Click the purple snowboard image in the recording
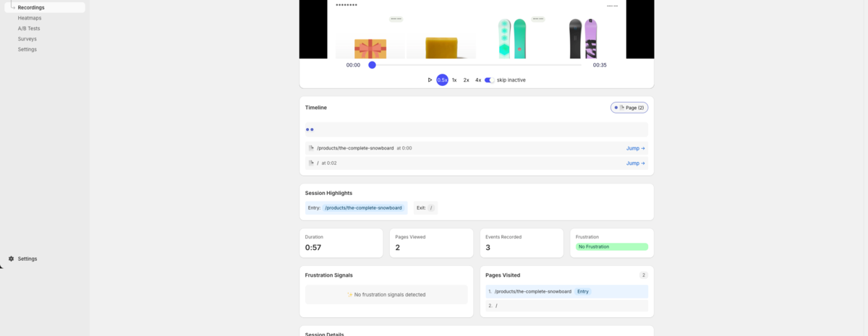Screen dimensions: 868x336 click(x=583, y=39)
